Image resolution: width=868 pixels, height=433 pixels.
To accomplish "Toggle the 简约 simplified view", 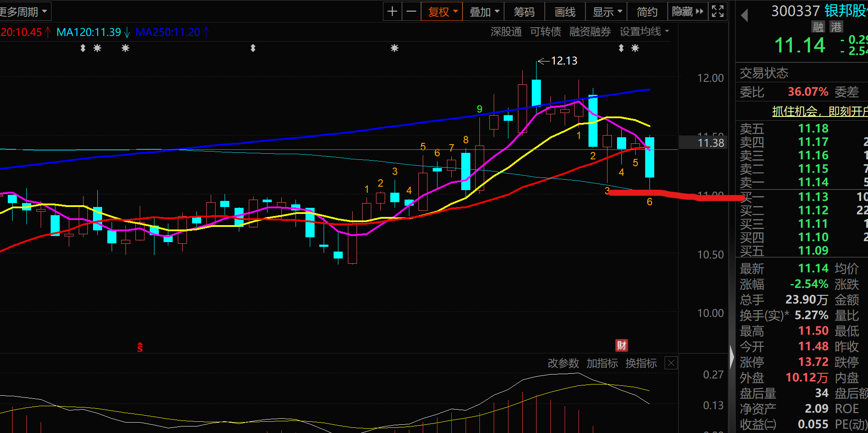I will click(647, 12).
